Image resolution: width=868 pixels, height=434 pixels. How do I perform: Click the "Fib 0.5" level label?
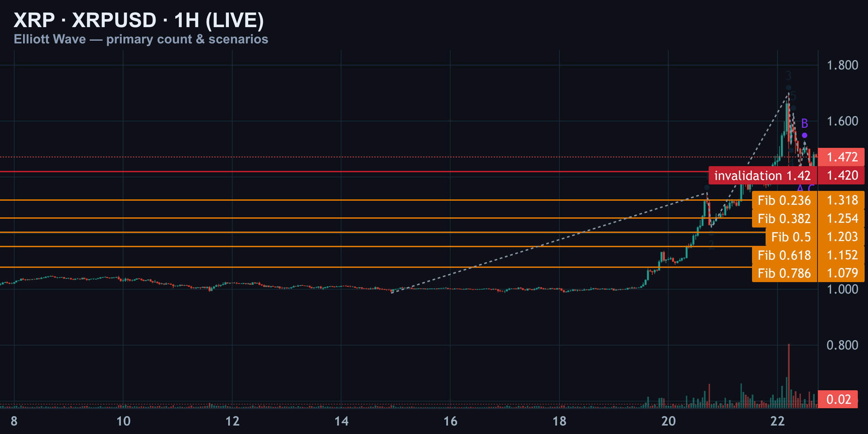click(791, 237)
